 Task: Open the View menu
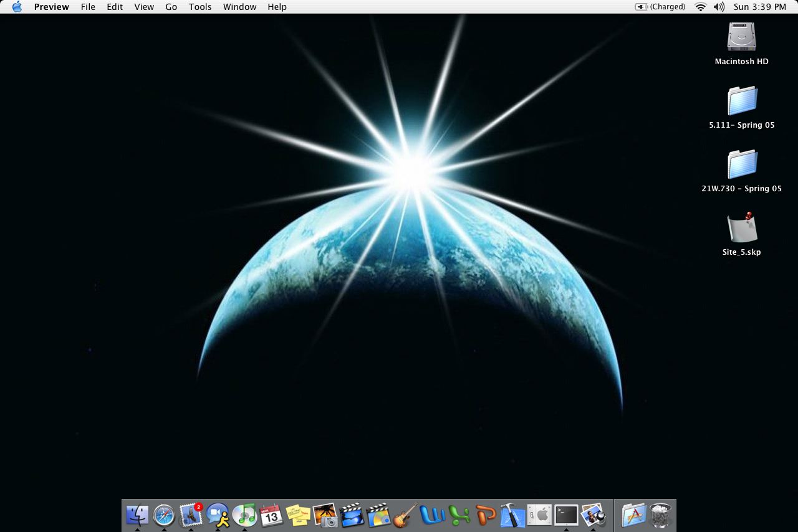(144, 7)
